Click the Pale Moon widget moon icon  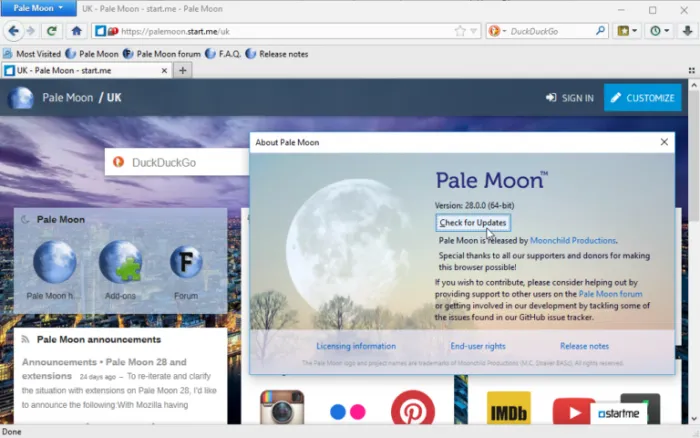click(25, 219)
